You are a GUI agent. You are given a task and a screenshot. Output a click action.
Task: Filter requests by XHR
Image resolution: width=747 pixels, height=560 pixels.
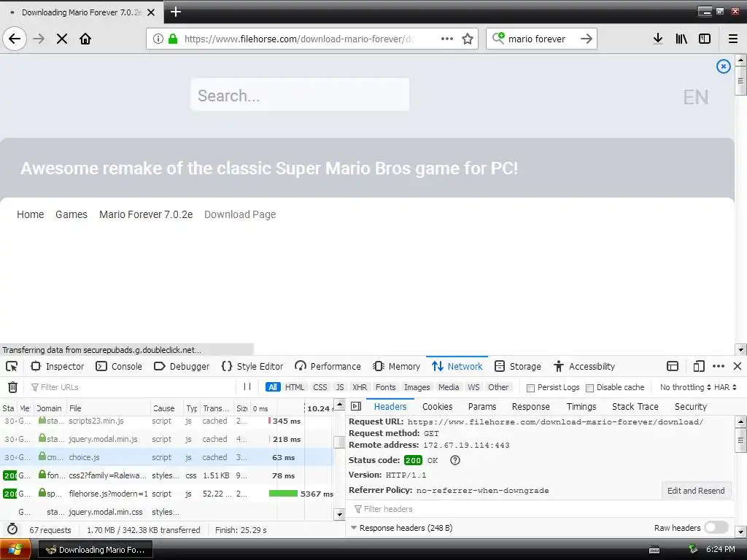[360, 387]
